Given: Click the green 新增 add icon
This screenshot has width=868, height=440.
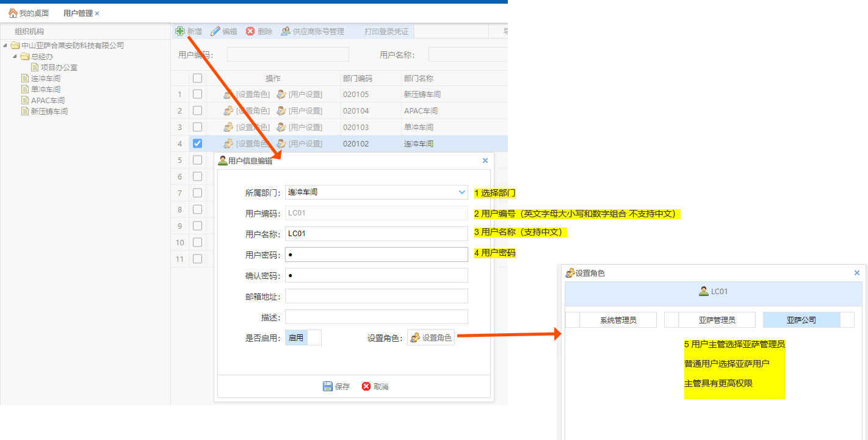Looking at the screenshot, I should [x=180, y=31].
